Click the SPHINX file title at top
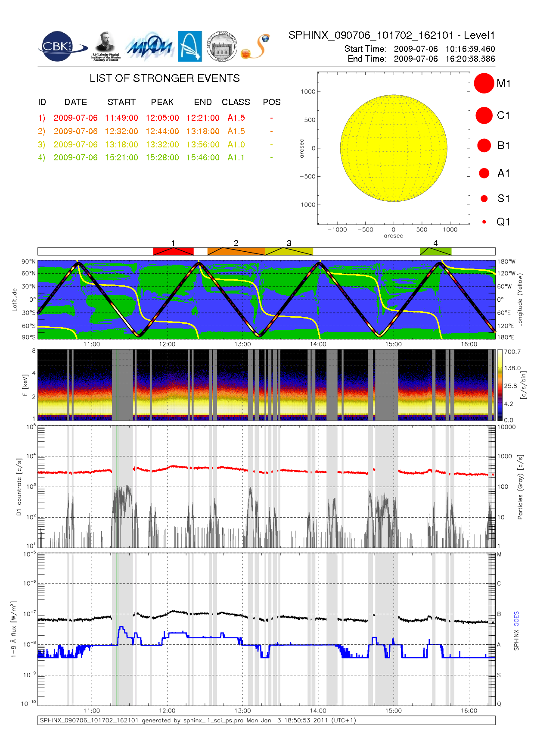 (391, 35)
